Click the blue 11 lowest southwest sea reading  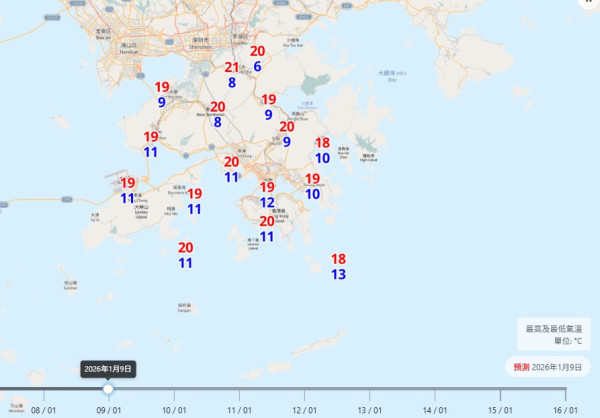[186, 263]
